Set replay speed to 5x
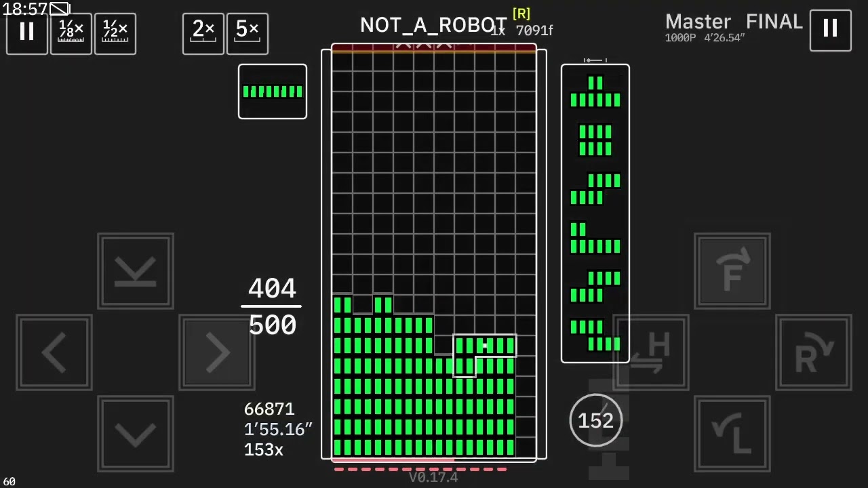Viewport: 868px width, 488px height. (x=248, y=34)
